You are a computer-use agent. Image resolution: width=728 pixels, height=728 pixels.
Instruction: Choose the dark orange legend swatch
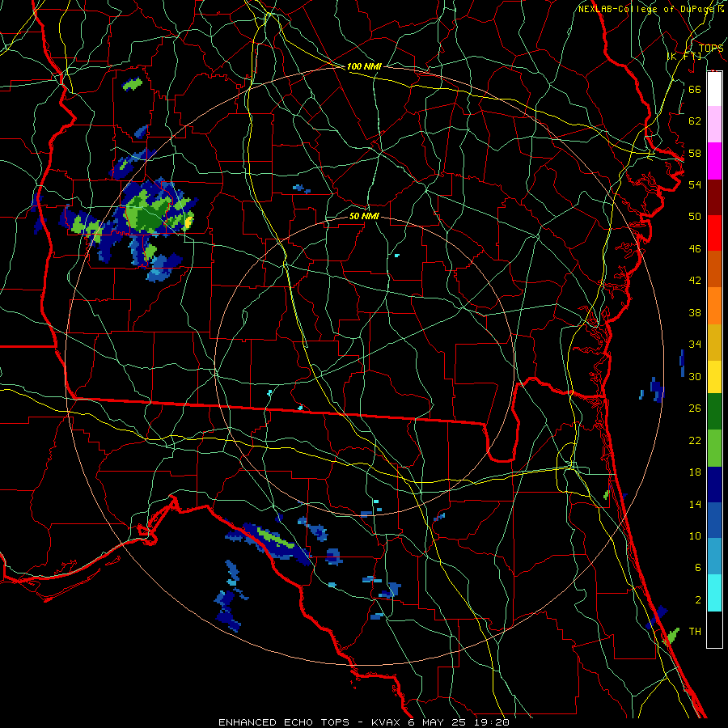tap(714, 269)
